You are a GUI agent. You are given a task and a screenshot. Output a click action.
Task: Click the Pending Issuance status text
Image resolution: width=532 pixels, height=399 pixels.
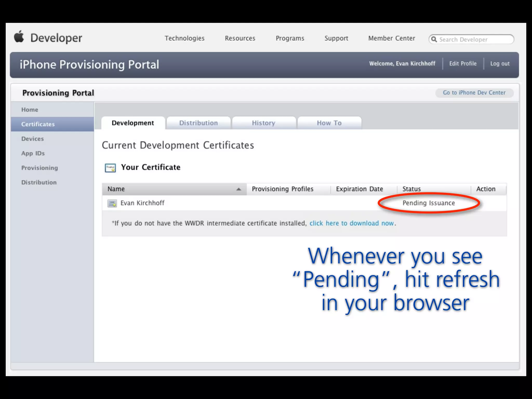[429, 203]
